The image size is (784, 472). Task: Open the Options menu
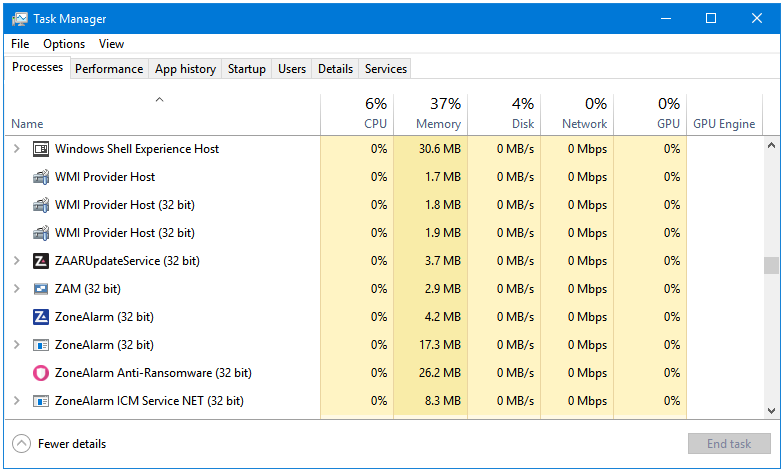[64, 44]
